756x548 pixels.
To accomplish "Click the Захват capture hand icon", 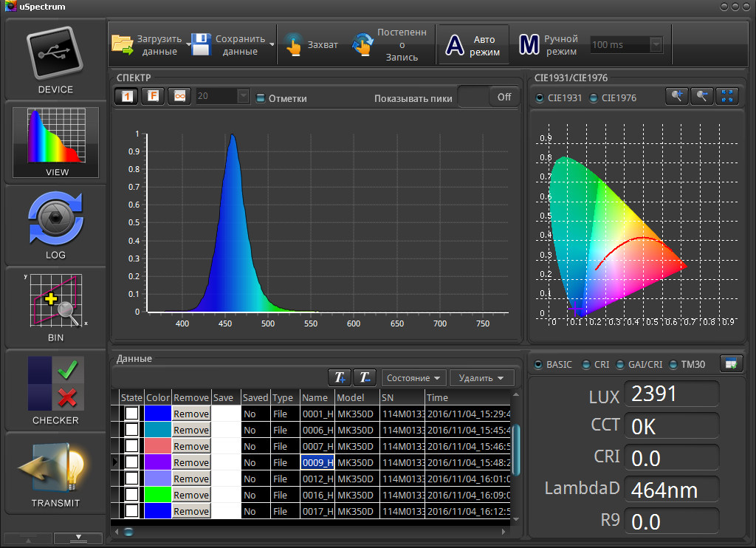I will (294, 45).
